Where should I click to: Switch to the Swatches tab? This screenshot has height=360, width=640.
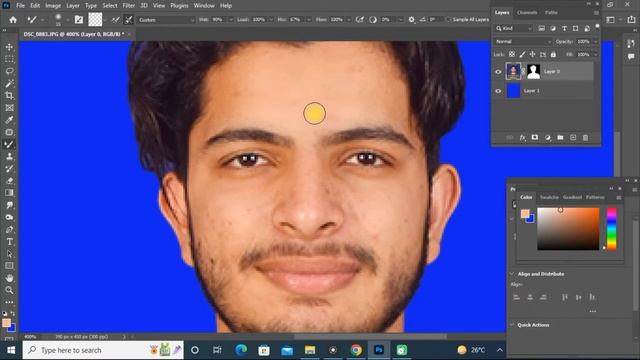click(x=549, y=197)
